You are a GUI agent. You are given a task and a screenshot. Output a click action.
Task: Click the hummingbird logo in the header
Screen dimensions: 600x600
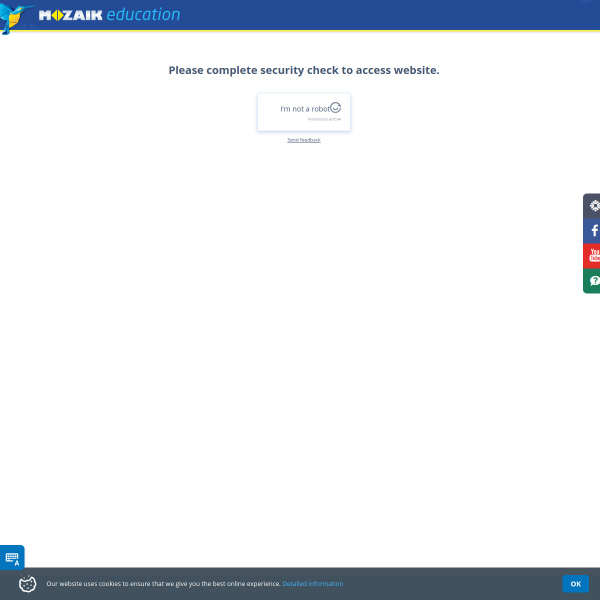pos(15,18)
